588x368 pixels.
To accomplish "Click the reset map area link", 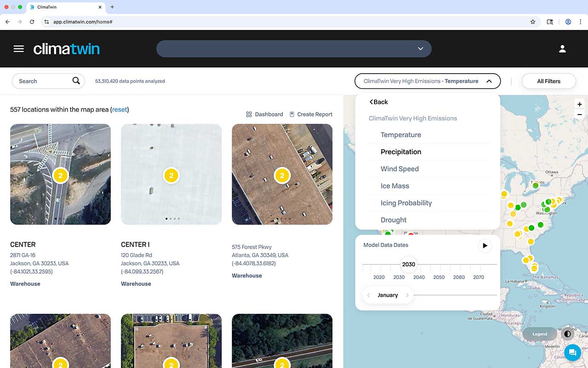I will pyautogui.click(x=119, y=109).
